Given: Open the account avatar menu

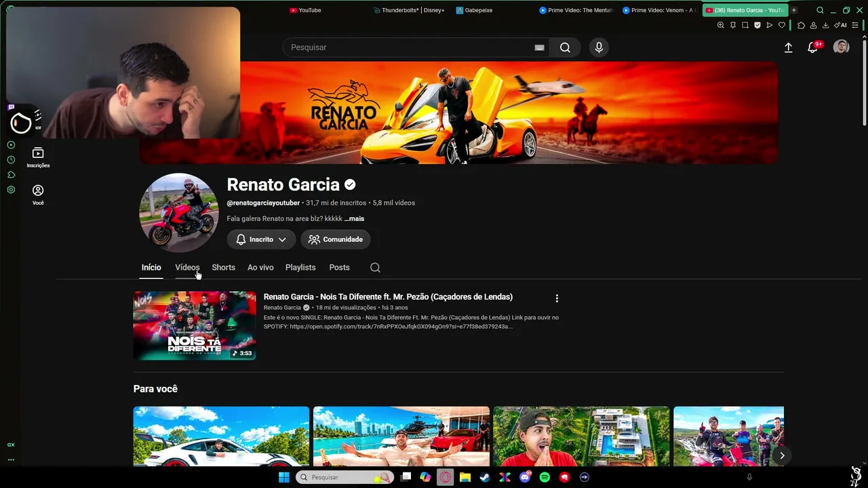Looking at the screenshot, I should (x=841, y=47).
